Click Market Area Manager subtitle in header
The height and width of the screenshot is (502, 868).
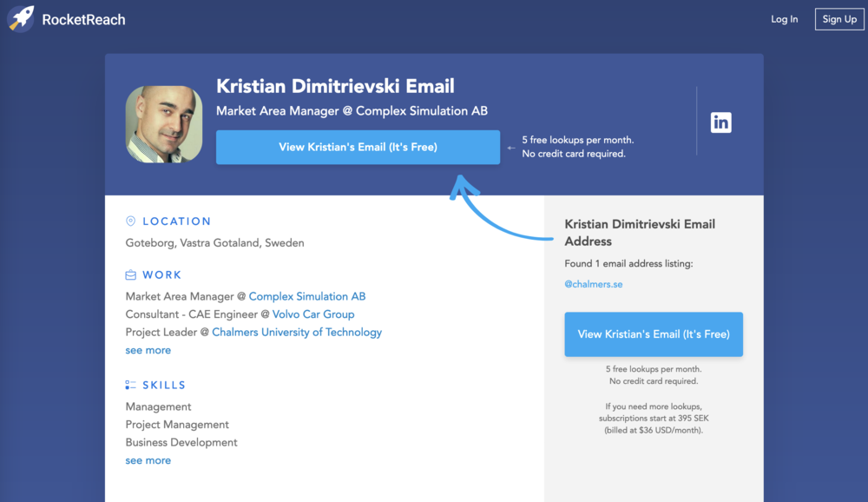[352, 111]
